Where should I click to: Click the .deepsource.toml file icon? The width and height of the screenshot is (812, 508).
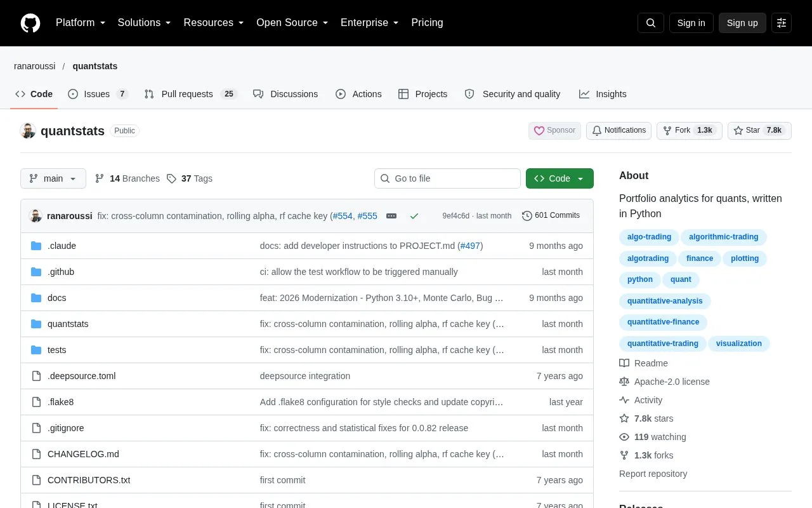click(36, 376)
